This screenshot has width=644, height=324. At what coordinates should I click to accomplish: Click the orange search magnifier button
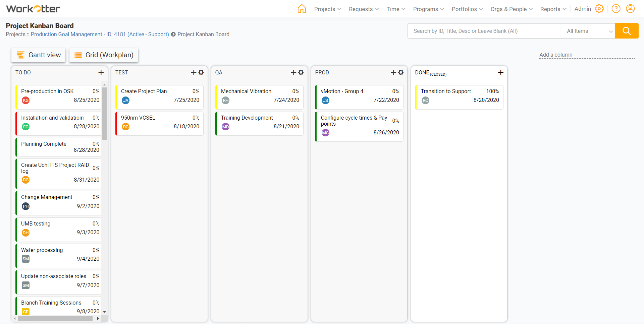pos(626,31)
